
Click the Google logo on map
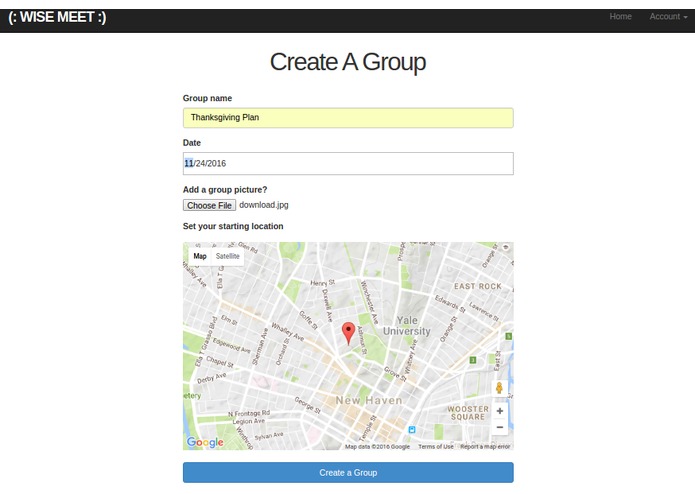(x=205, y=442)
